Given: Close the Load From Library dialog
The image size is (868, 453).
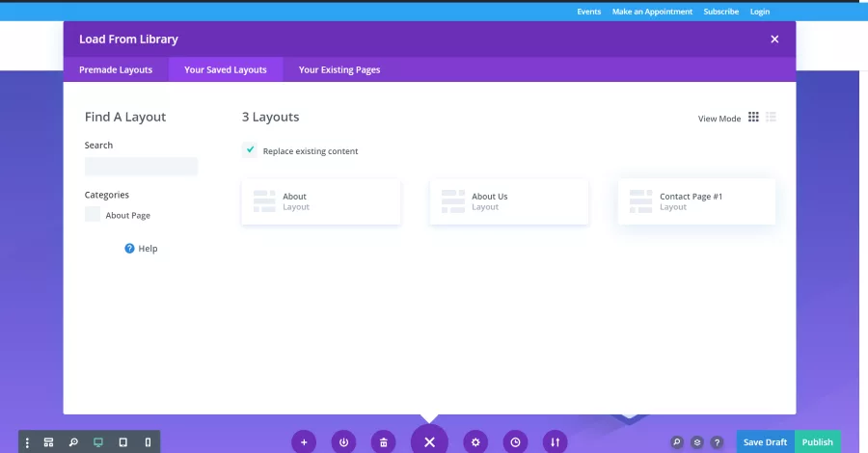Looking at the screenshot, I should [774, 40].
